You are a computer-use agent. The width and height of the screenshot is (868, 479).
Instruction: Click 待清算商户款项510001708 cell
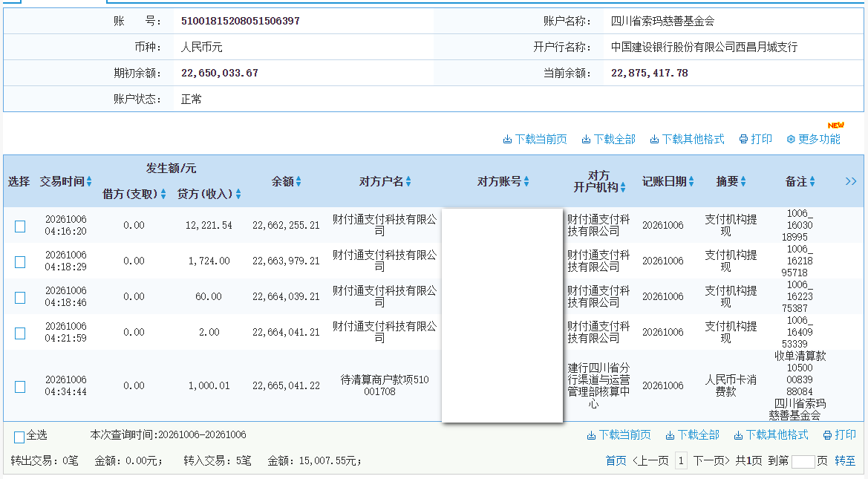click(385, 385)
